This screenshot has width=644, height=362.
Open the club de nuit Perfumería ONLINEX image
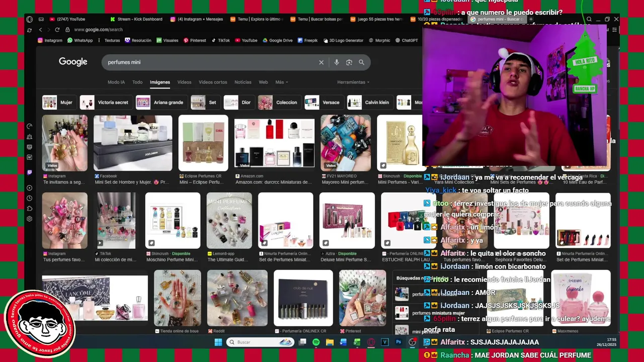[303, 298]
